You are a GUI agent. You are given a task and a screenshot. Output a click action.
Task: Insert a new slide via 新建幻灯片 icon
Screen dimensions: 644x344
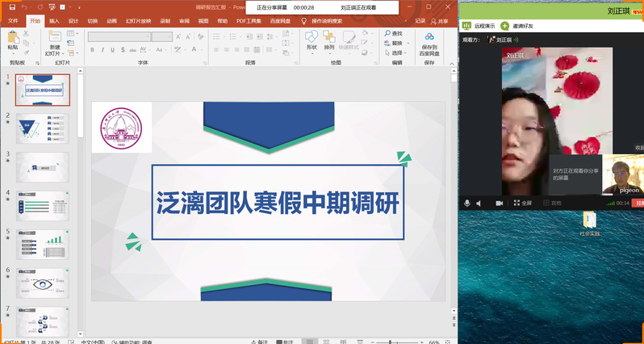tap(55, 36)
